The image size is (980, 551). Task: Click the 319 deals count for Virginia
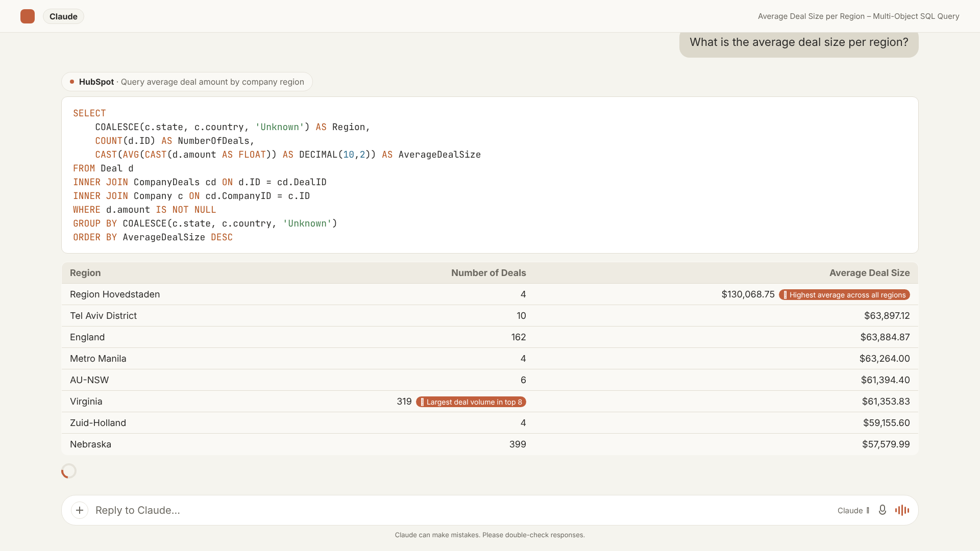(x=404, y=402)
